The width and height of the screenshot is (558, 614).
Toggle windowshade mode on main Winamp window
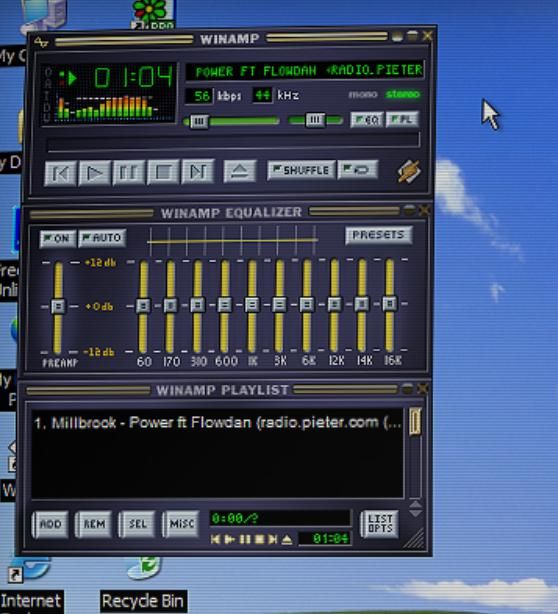coord(412,36)
